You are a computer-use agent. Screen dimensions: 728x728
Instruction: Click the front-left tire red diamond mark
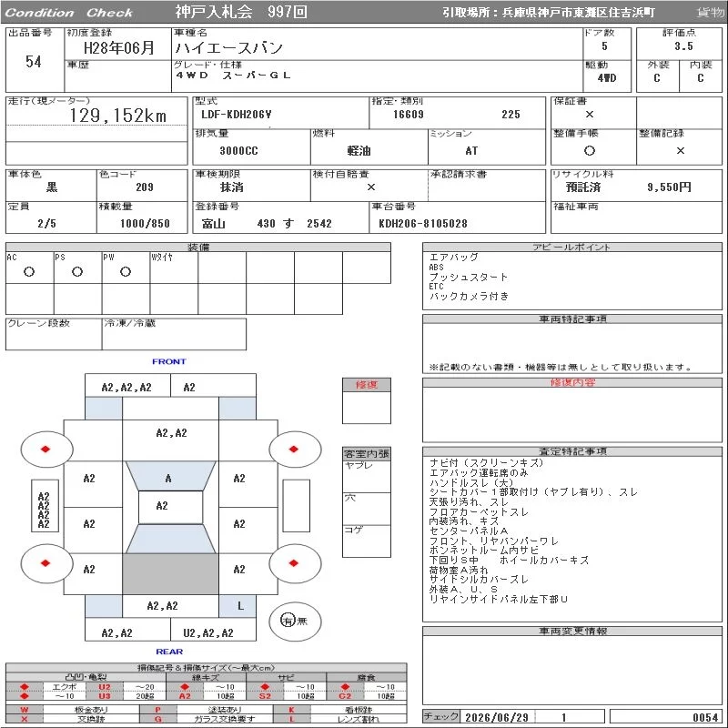point(45,449)
